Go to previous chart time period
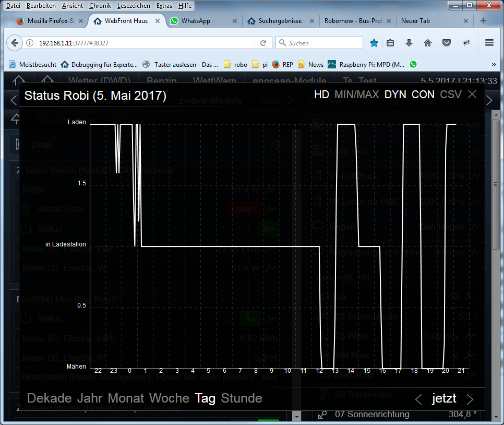 pos(418,399)
